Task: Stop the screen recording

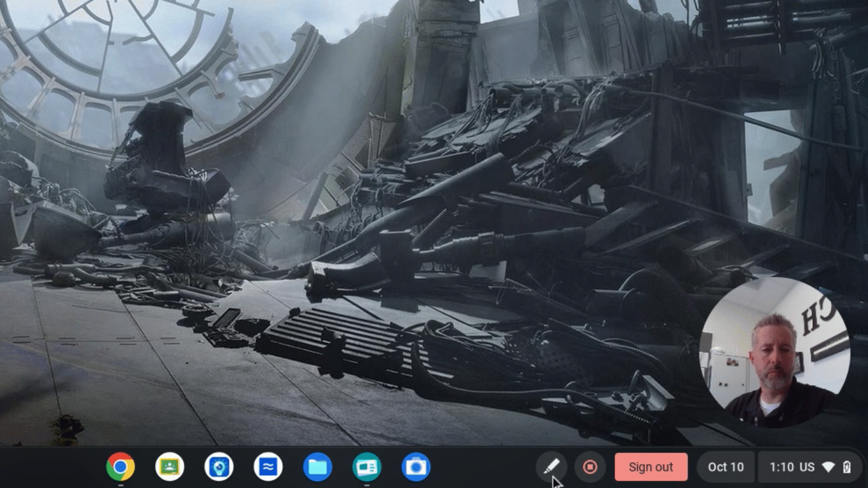Action: pyautogui.click(x=590, y=467)
